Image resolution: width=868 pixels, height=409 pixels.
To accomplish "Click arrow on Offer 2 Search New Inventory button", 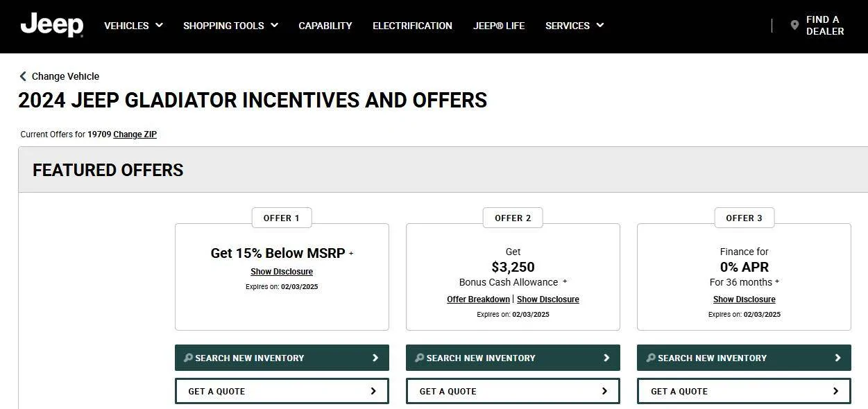I will pyautogui.click(x=606, y=358).
